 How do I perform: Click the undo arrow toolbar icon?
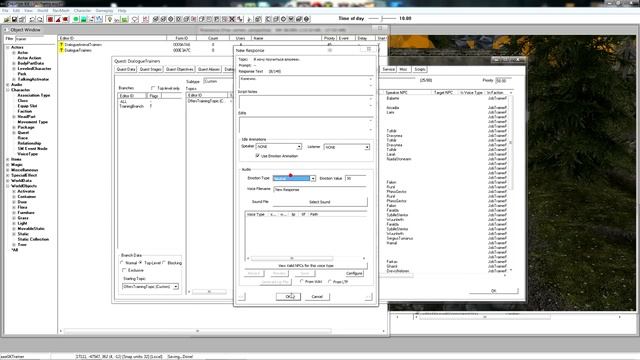coord(33,19)
